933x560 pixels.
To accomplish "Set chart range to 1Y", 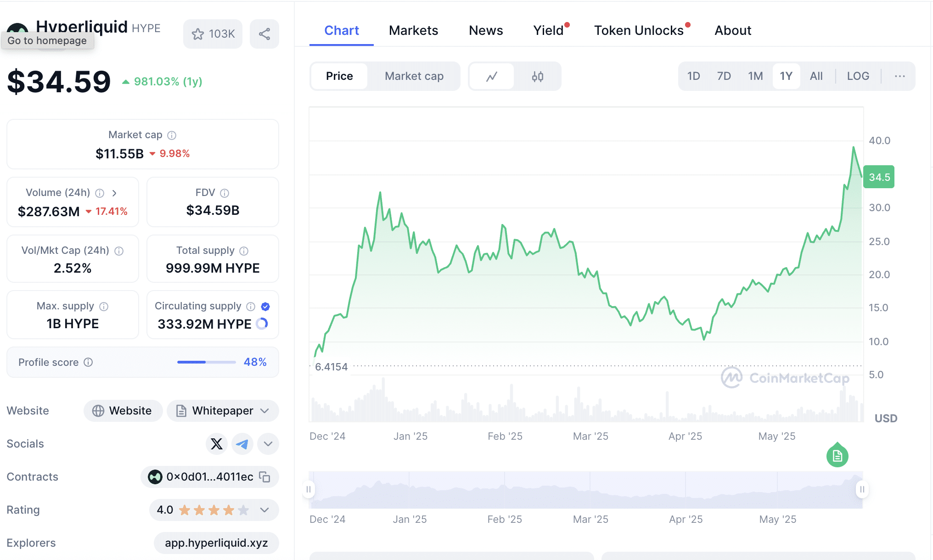I will point(786,76).
